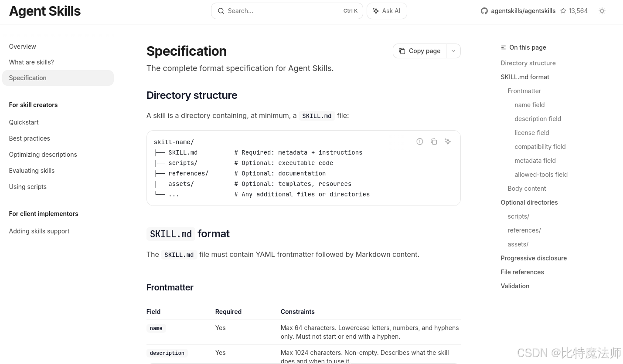Jump to description field section
Screen dimensions: 623x364
coord(538,119)
